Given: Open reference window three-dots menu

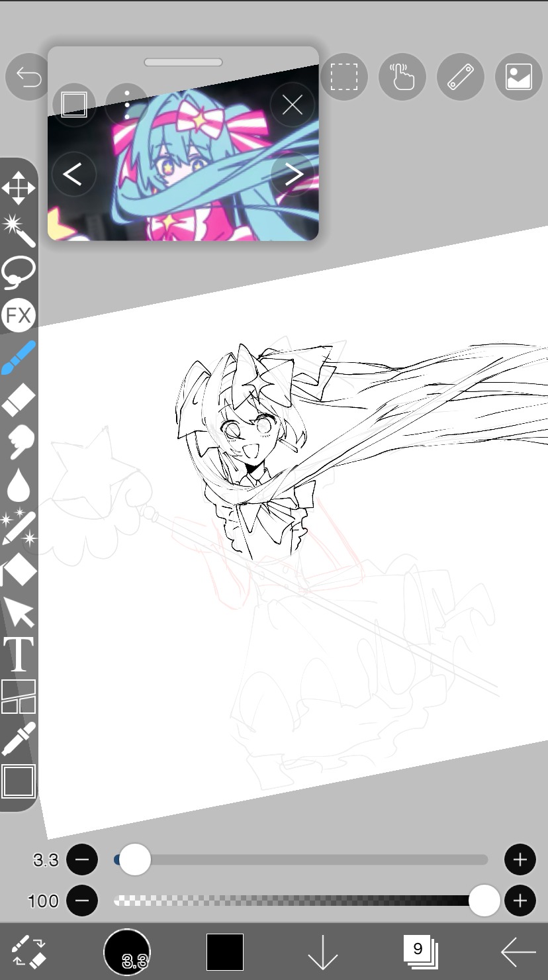Looking at the screenshot, I should click(127, 105).
